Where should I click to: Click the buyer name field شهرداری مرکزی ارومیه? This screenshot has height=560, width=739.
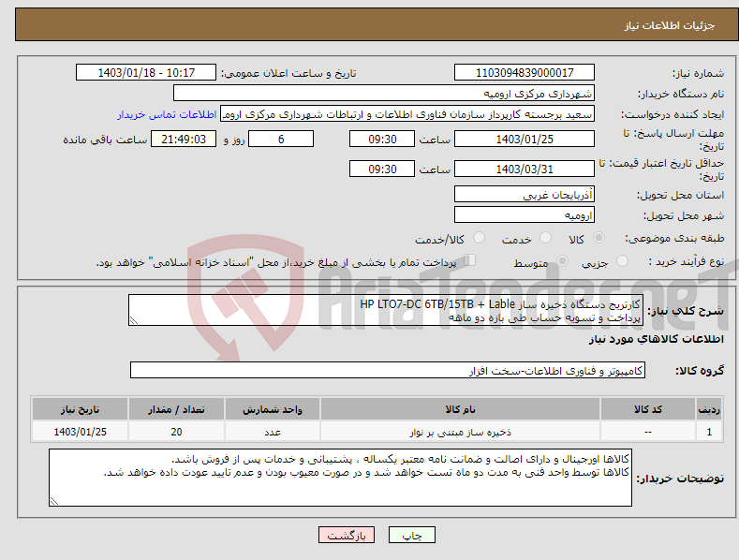tap(384, 94)
